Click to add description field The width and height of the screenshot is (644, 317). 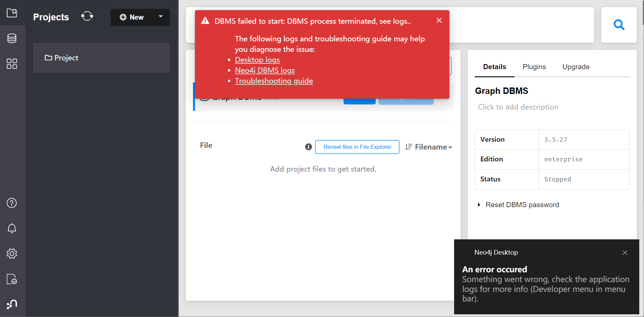coord(518,107)
